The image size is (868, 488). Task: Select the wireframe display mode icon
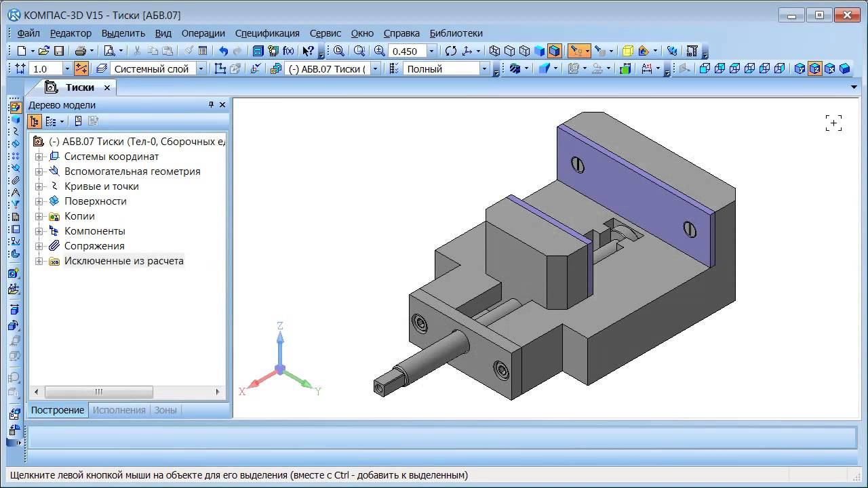pyautogui.click(x=494, y=51)
